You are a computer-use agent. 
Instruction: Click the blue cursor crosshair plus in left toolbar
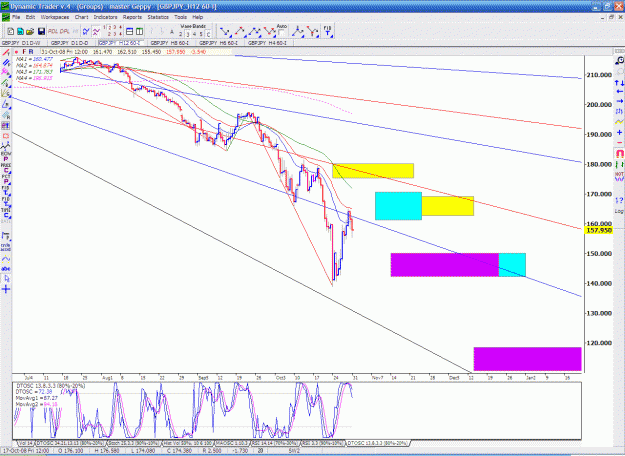click(6, 289)
